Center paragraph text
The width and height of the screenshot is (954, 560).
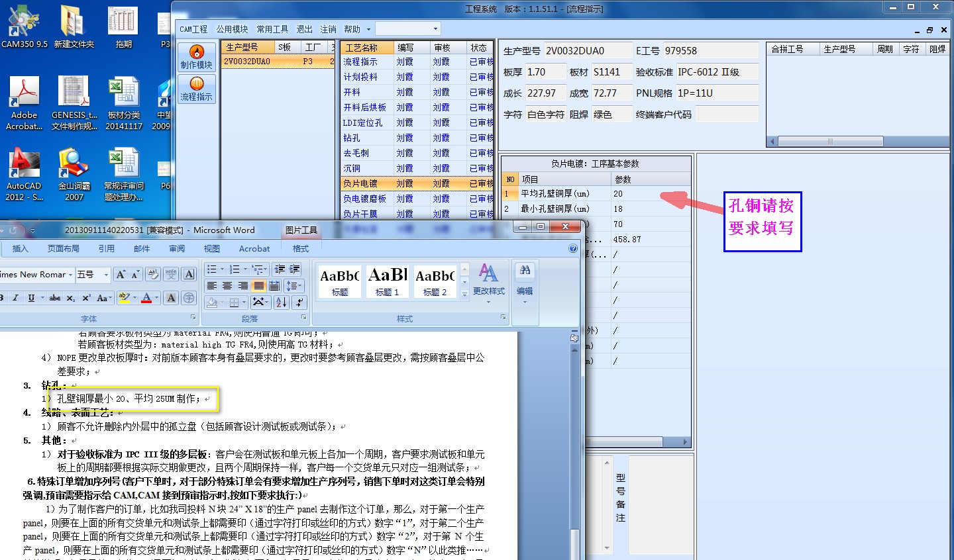tap(227, 286)
